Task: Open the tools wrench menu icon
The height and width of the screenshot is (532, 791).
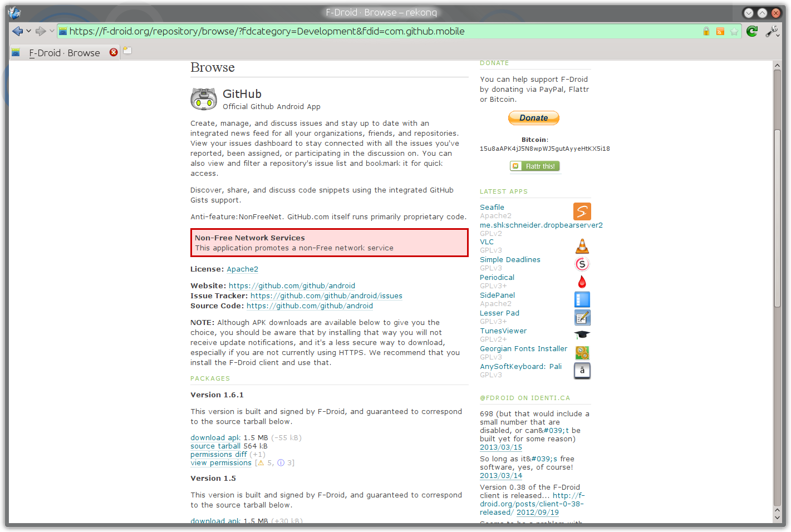Action: point(772,31)
